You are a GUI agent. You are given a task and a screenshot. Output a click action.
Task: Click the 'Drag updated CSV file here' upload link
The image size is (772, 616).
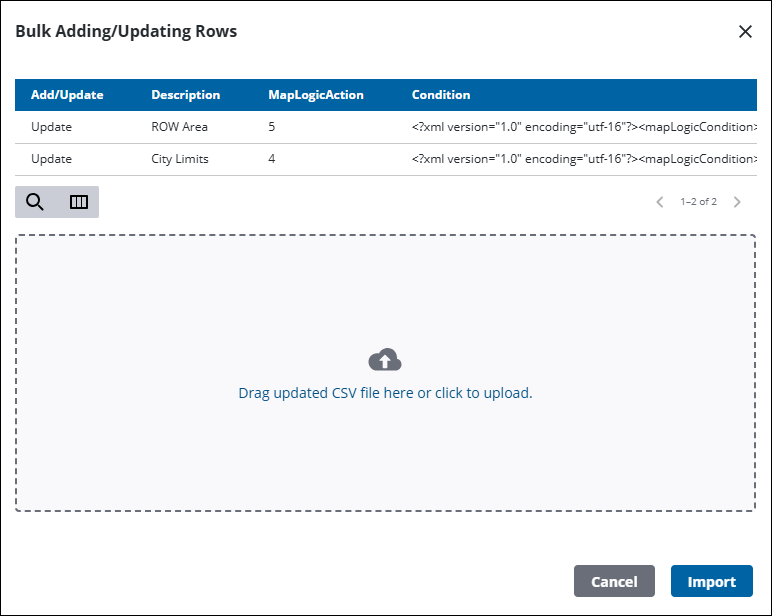385,393
